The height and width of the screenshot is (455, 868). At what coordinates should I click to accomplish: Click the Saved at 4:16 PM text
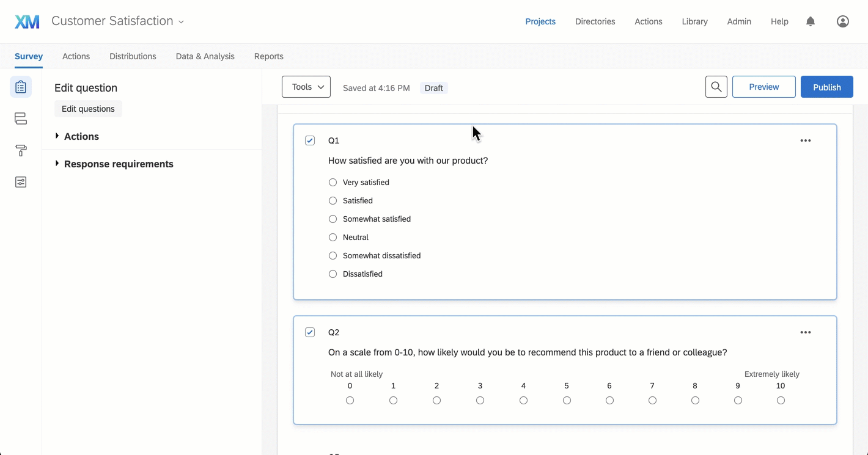click(376, 88)
